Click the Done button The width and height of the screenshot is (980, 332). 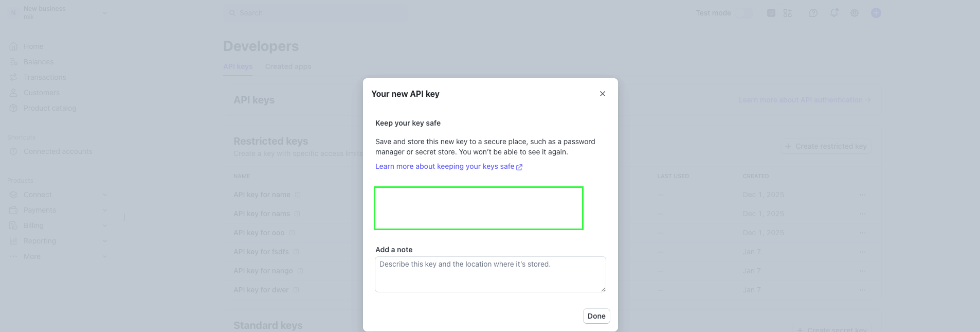point(596,316)
